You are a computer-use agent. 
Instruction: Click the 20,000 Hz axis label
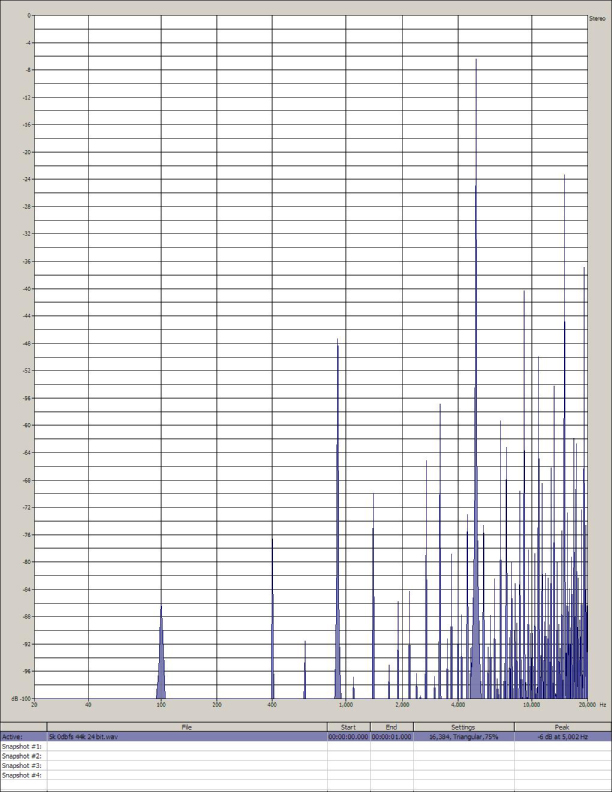click(x=587, y=705)
